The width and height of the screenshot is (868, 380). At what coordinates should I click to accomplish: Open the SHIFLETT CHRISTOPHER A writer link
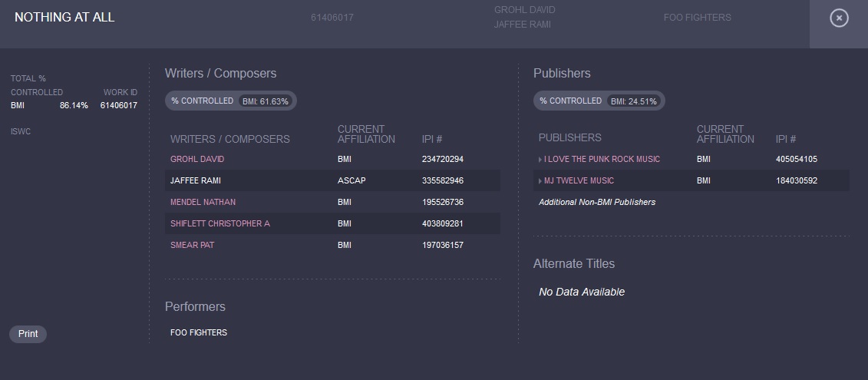click(x=219, y=224)
